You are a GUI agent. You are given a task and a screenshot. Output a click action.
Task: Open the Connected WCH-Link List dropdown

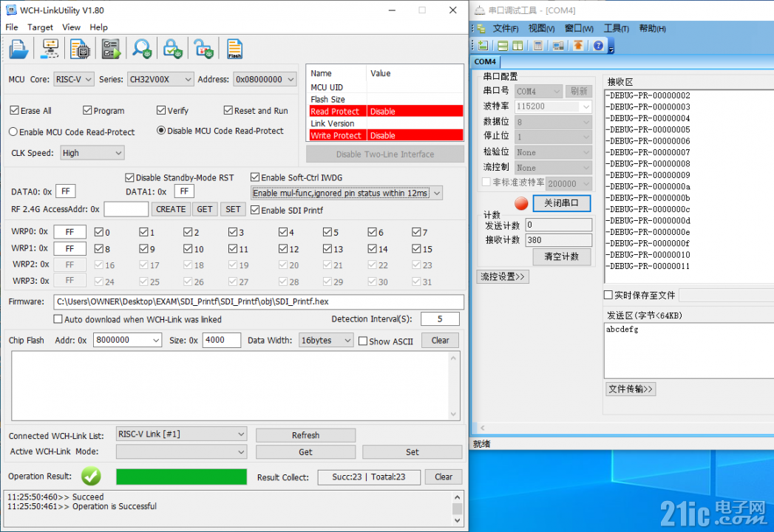pos(181,434)
